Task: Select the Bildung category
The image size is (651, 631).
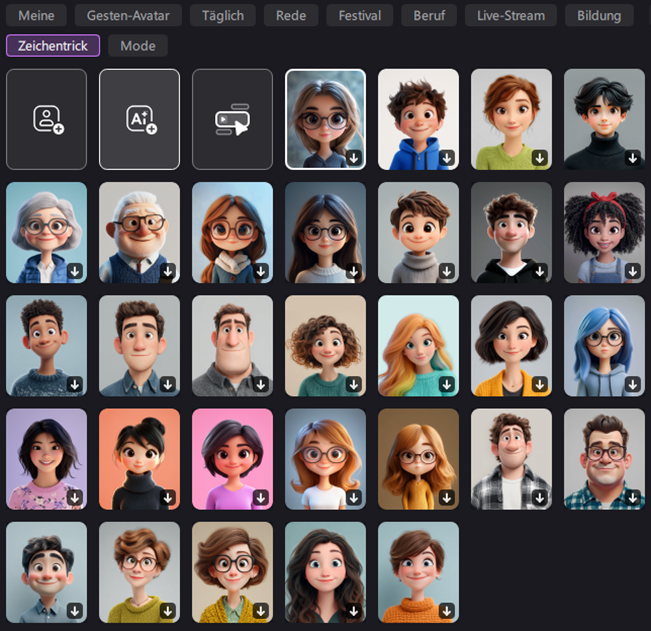Action: coord(598,16)
